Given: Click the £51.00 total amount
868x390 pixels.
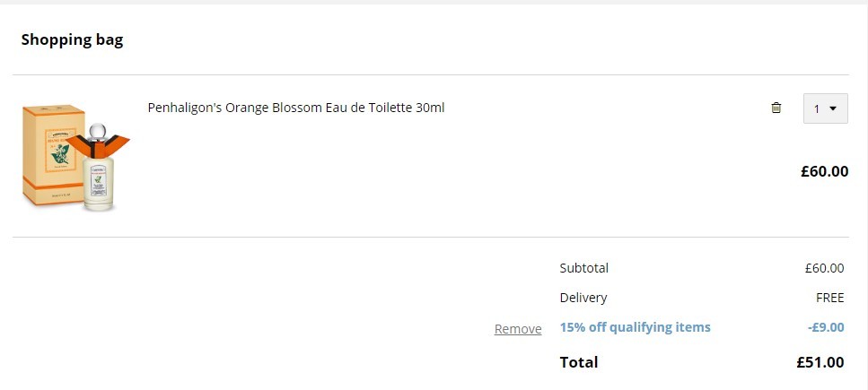Looking at the screenshot, I should click(x=820, y=362).
